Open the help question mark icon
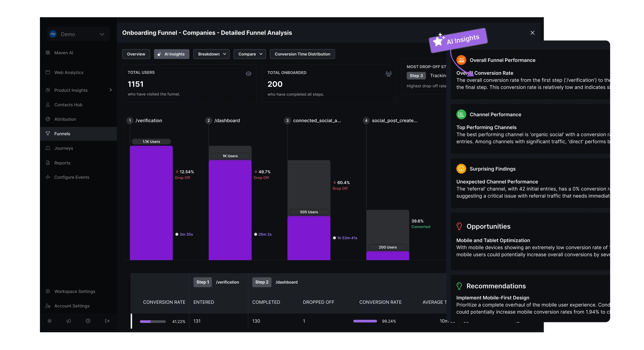644x350 pixels. pyautogui.click(x=88, y=321)
